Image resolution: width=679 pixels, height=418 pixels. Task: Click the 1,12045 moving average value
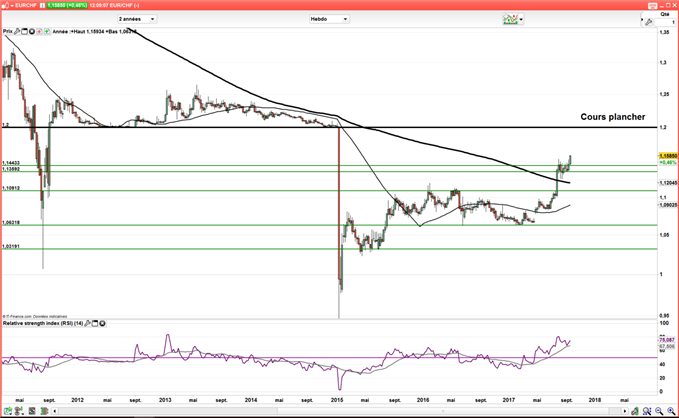tap(668, 183)
